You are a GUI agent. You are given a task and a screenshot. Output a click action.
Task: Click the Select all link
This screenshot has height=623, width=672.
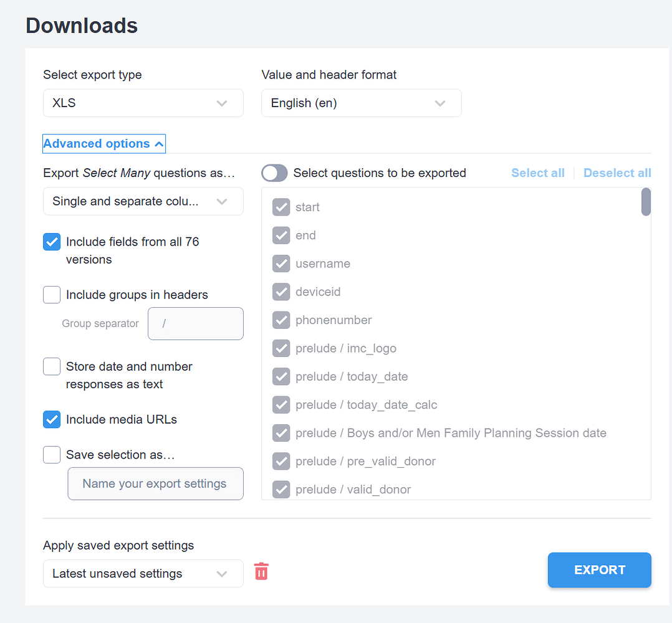coord(537,173)
